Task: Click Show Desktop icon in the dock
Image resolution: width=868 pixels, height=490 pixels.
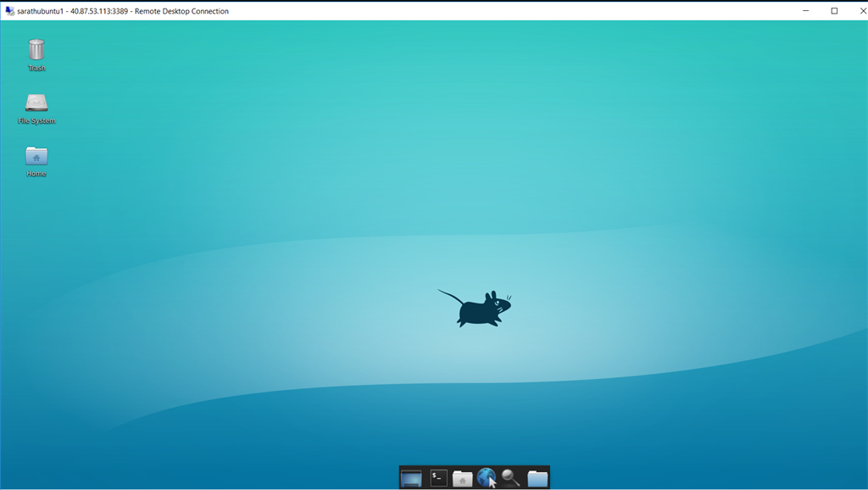Action: (411, 478)
